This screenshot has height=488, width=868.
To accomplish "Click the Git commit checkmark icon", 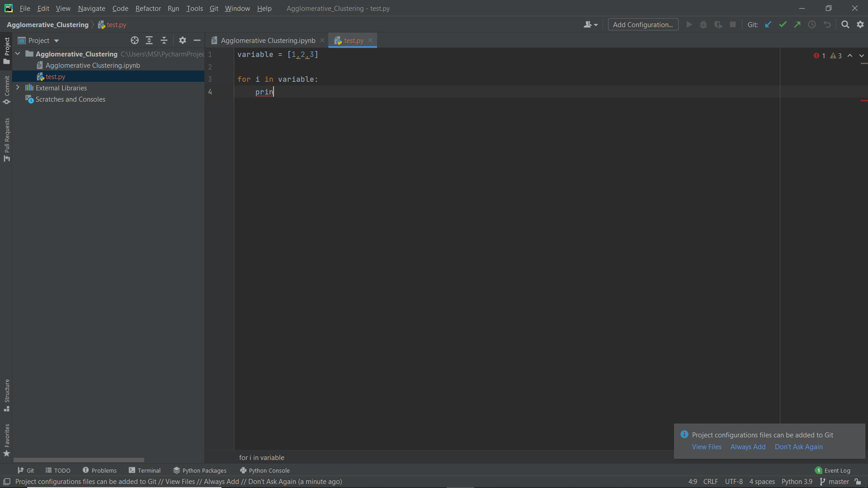I will 783,25.
